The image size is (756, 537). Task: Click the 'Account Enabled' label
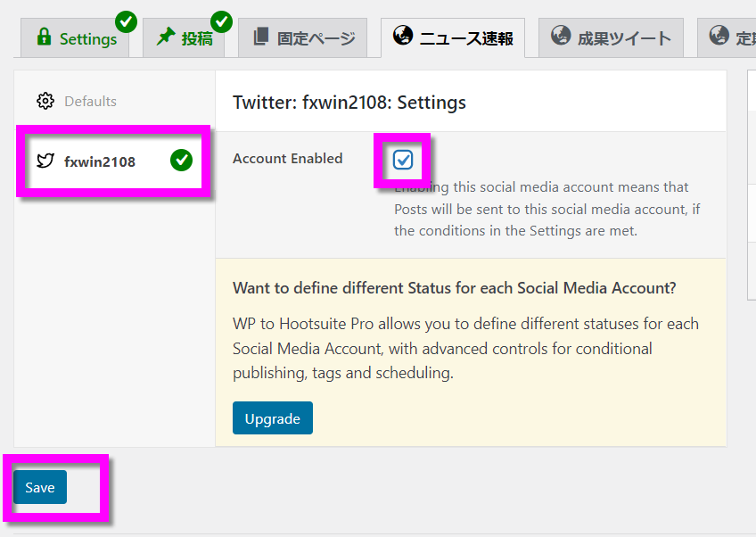click(x=287, y=158)
